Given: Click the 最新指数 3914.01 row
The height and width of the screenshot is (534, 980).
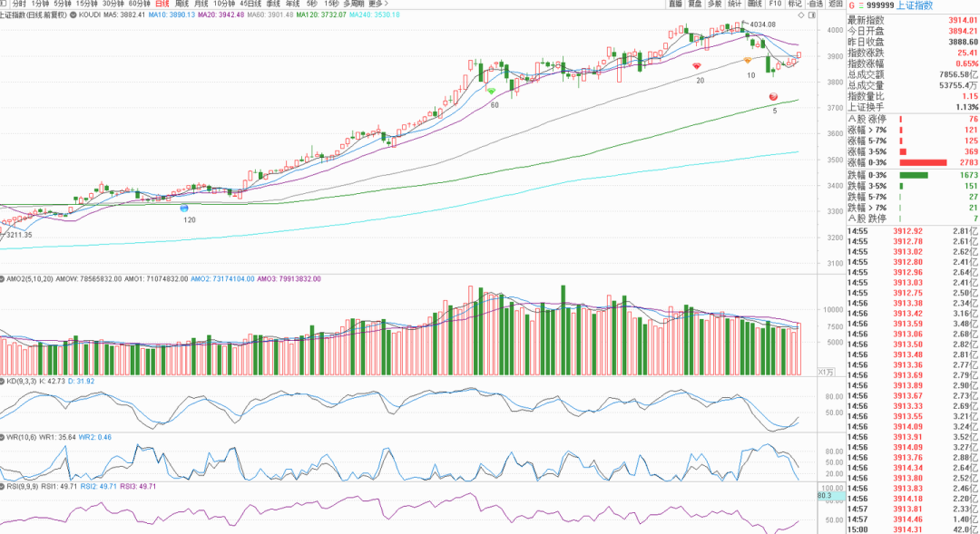Looking at the screenshot, I should coord(913,21).
